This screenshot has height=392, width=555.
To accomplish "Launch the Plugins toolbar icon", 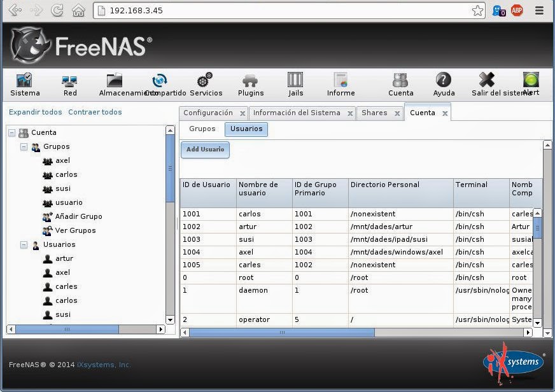I will [250, 83].
